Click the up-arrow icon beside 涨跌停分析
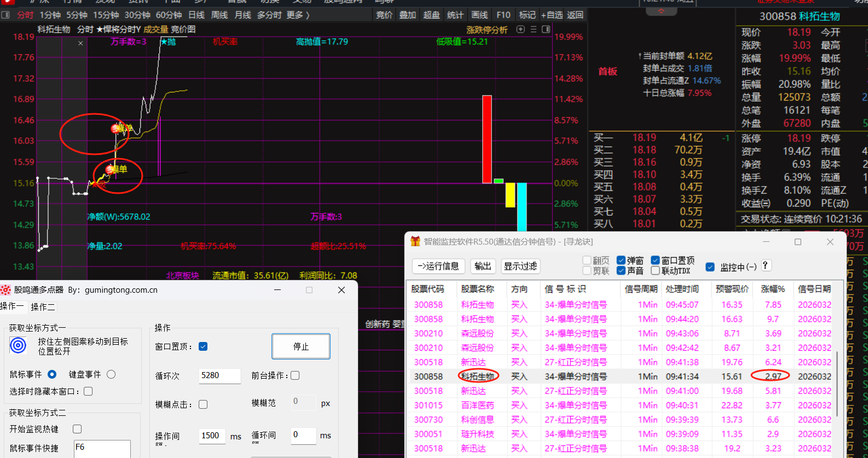Image resolution: width=868 pixels, height=458 pixels. pos(520,30)
